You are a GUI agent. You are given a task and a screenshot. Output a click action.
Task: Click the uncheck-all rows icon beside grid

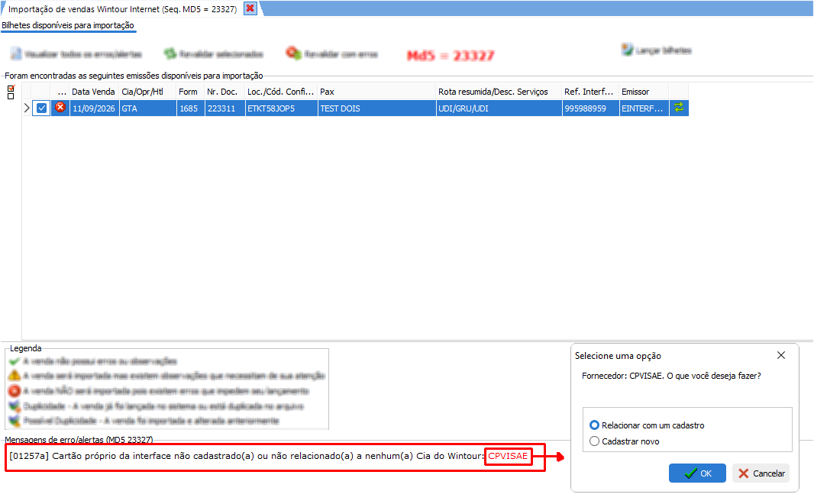point(11,96)
